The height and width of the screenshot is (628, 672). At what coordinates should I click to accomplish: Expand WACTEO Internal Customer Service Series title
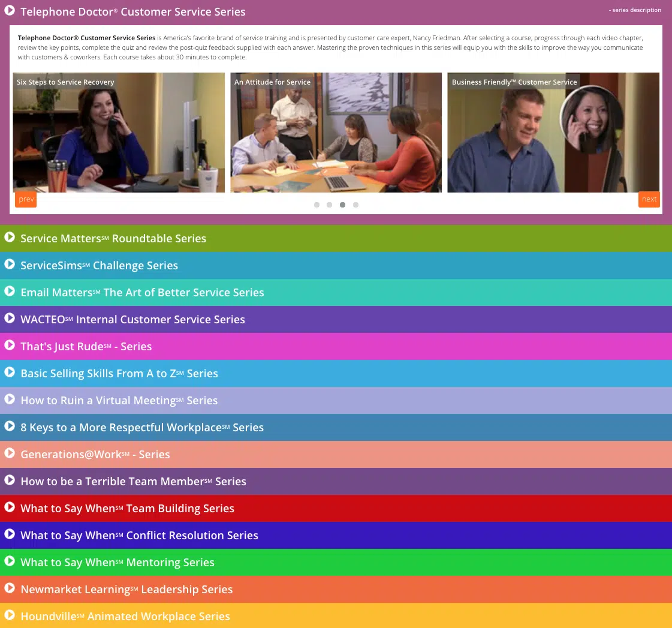coord(133,320)
